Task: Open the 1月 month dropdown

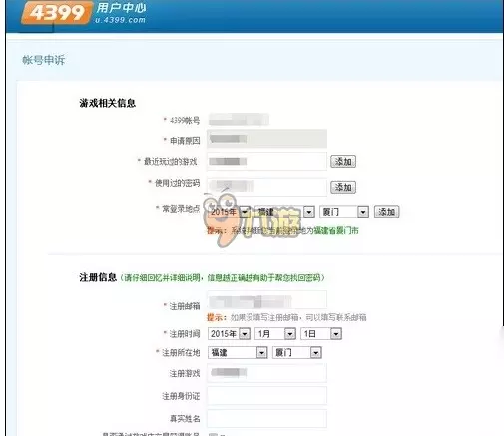Action: [275, 334]
